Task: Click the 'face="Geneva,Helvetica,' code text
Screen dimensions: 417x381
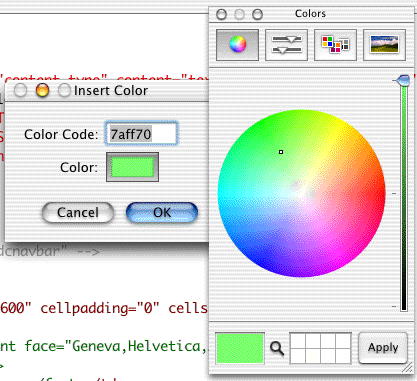Action: (x=116, y=346)
